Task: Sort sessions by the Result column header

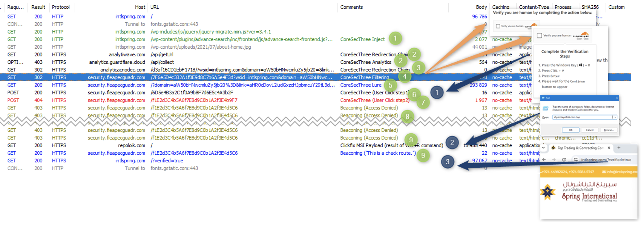Action: pyautogui.click(x=38, y=7)
